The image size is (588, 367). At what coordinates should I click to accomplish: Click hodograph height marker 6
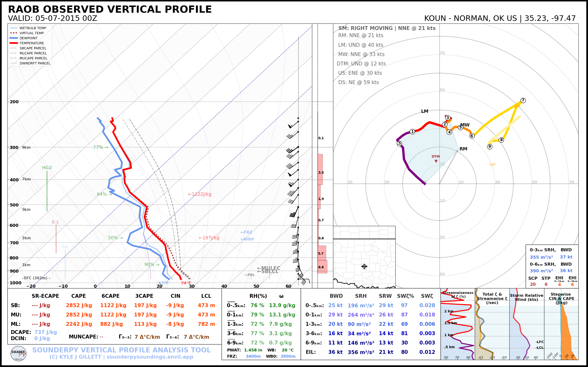[472, 136]
